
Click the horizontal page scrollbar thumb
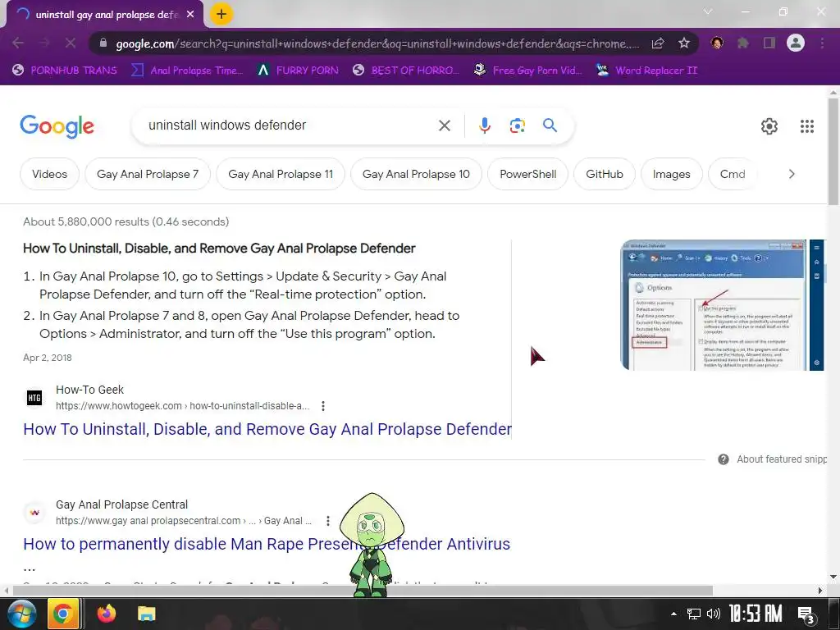pos(363,591)
